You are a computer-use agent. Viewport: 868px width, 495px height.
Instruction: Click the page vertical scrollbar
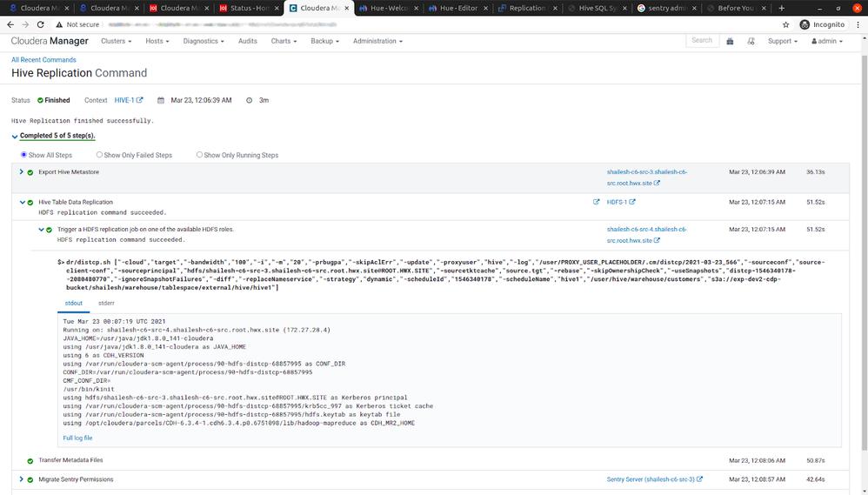[x=865, y=252]
